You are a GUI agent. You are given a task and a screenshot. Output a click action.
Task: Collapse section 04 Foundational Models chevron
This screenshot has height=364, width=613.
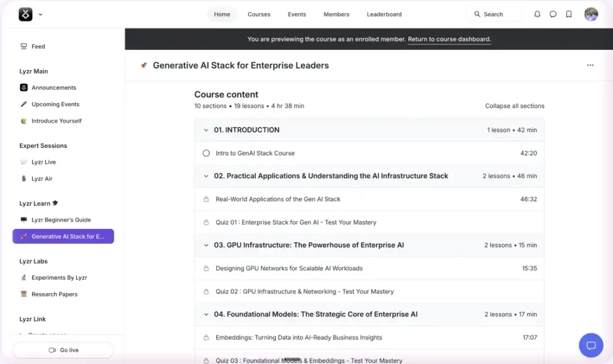pyautogui.click(x=206, y=314)
